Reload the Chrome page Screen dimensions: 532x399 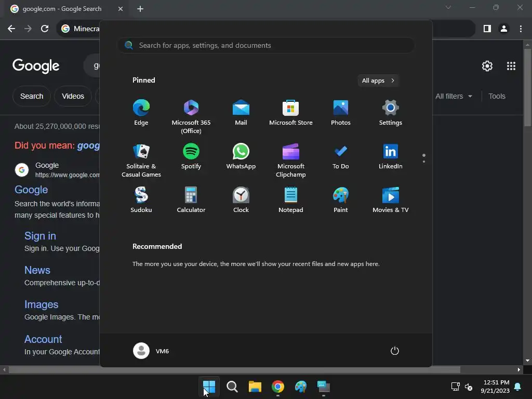(x=45, y=29)
